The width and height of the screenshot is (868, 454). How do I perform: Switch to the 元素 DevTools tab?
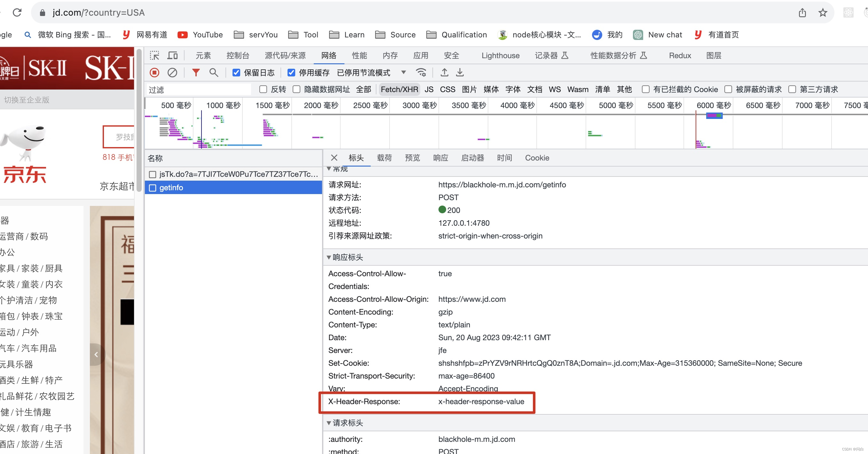point(203,55)
